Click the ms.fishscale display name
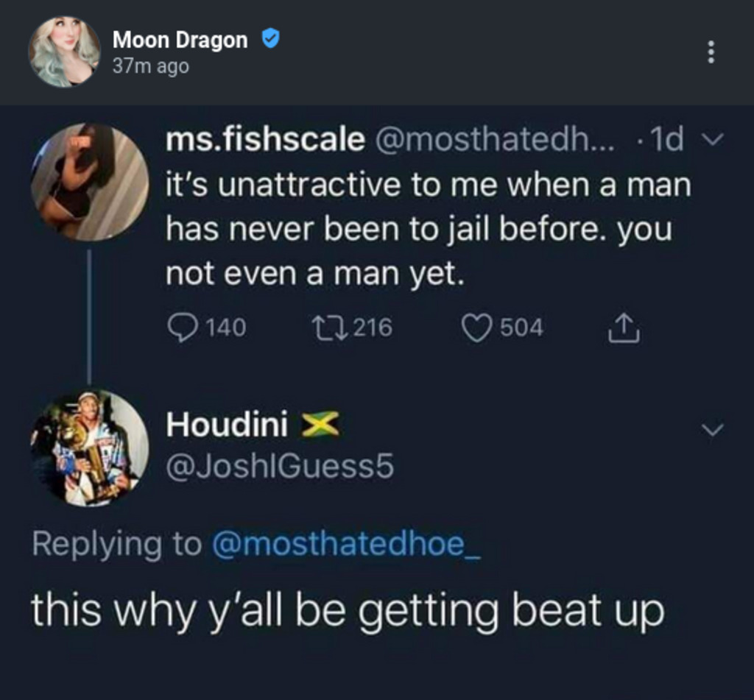754x700 pixels. tap(265, 139)
